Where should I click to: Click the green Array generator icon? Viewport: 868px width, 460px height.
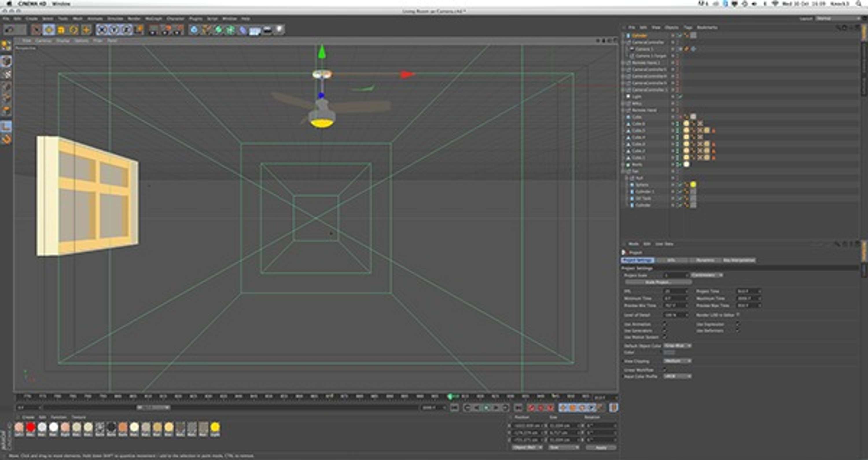coord(231,30)
